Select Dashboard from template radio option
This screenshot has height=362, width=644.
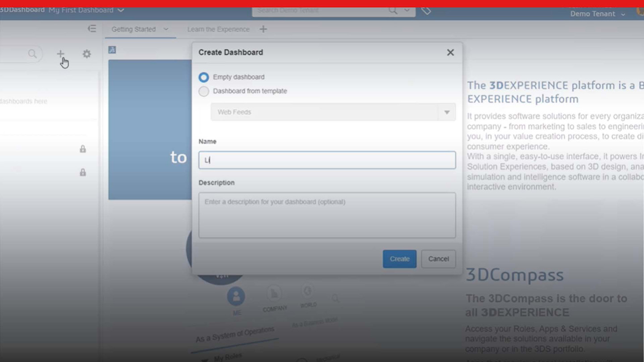tap(204, 92)
